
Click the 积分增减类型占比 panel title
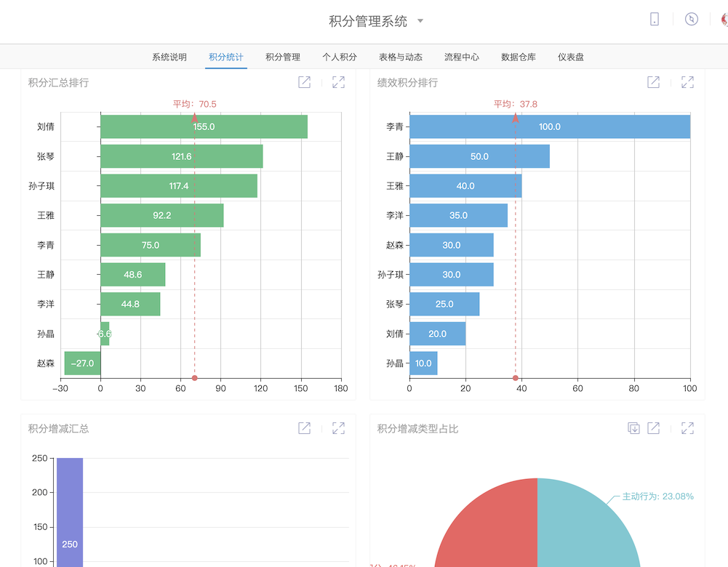418,428
